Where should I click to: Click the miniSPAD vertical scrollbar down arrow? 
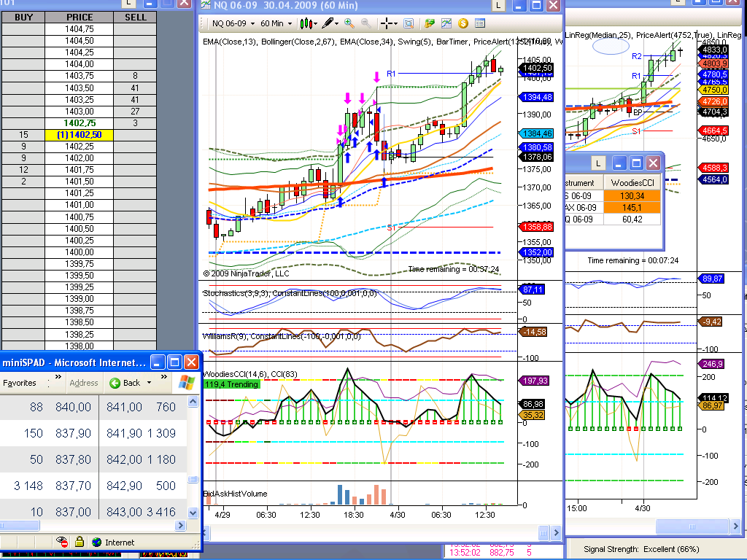point(193,513)
